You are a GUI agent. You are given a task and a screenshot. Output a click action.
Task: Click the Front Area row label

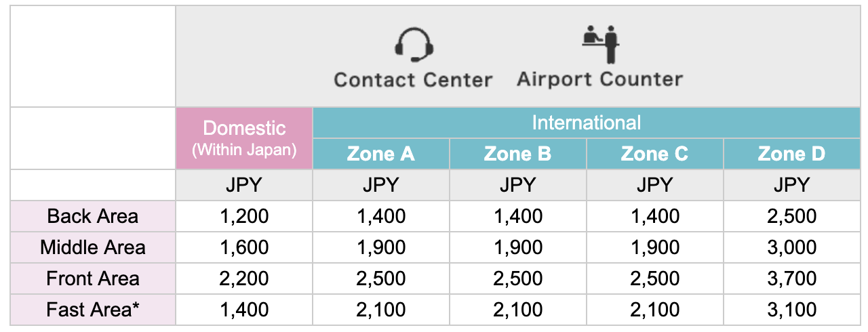93,278
